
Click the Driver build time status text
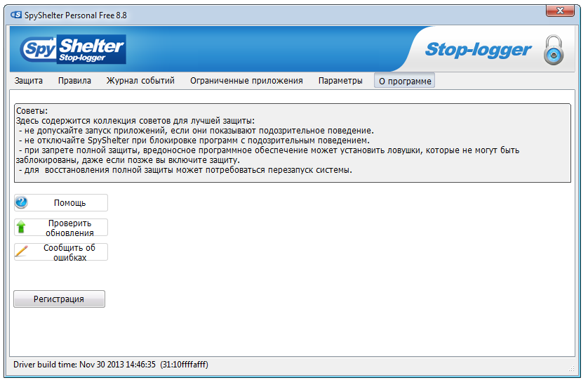[x=111, y=365]
